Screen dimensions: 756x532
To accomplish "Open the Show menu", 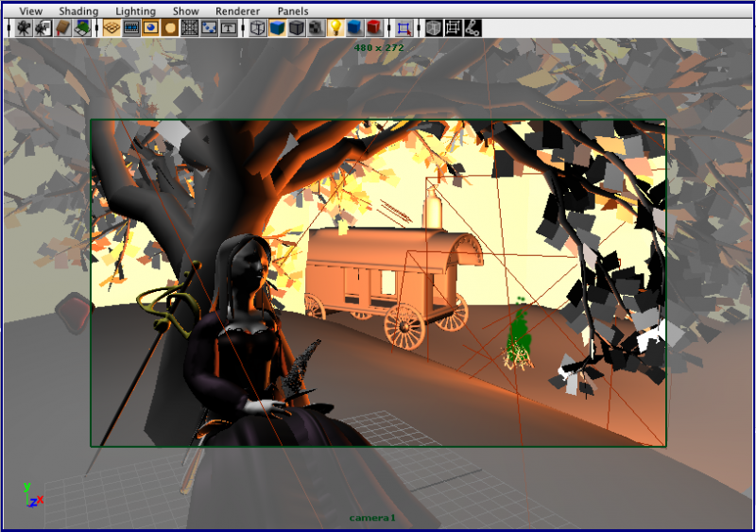I will click(185, 11).
